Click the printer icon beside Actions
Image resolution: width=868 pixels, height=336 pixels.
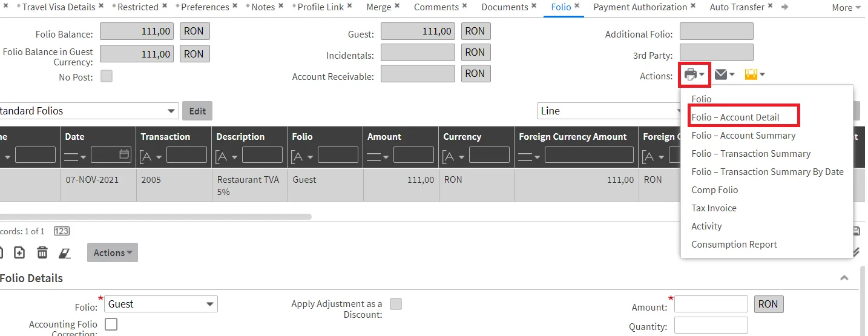[691, 75]
